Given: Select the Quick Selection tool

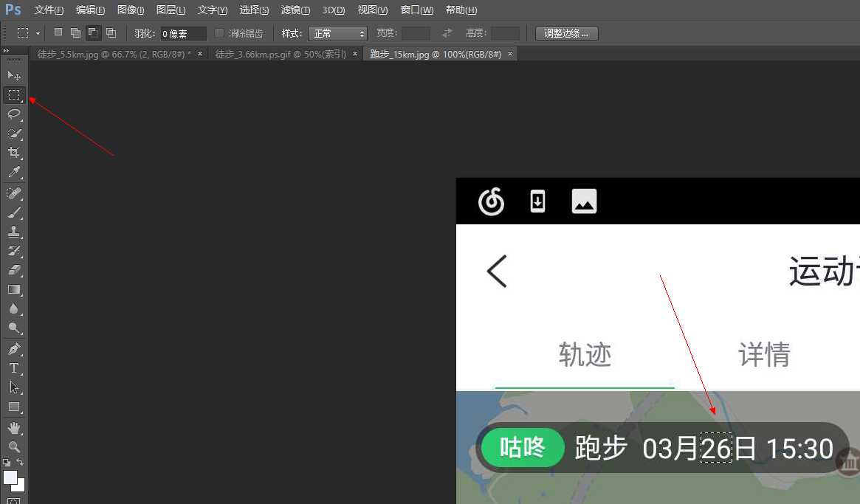Looking at the screenshot, I should 14,134.
